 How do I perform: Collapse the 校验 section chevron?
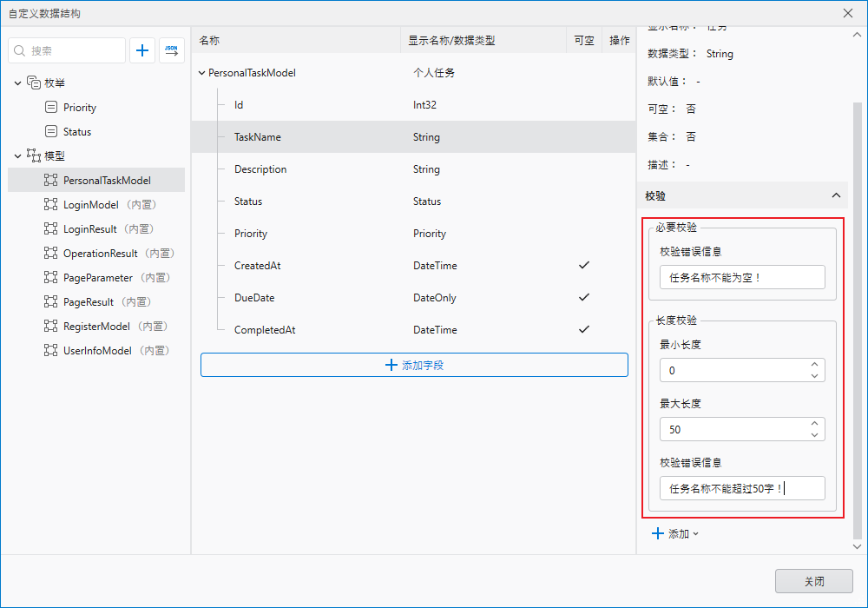click(836, 196)
